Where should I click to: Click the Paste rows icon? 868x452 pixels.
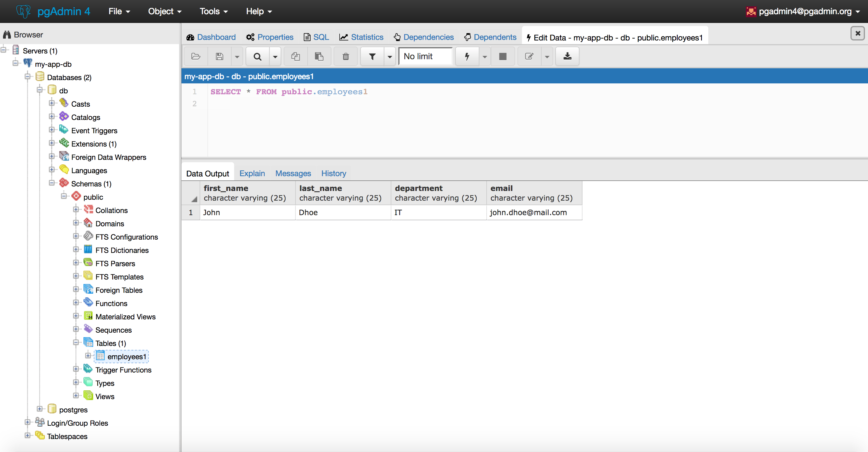319,56
